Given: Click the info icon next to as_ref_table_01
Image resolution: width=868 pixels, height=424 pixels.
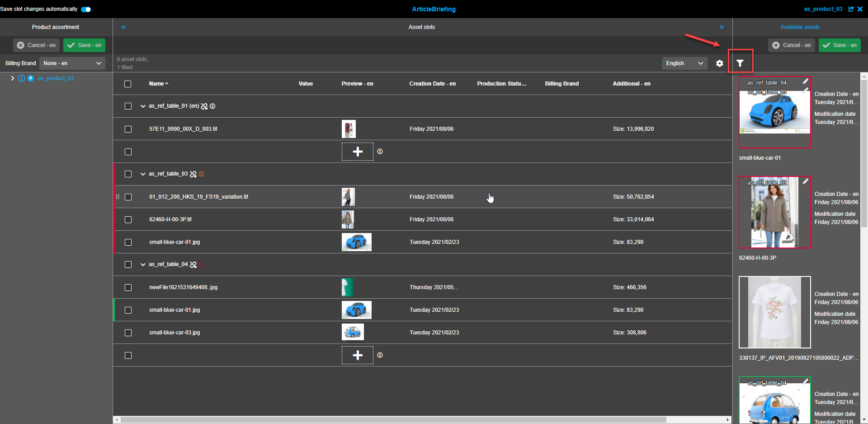Looking at the screenshot, I should coord(212,106).
